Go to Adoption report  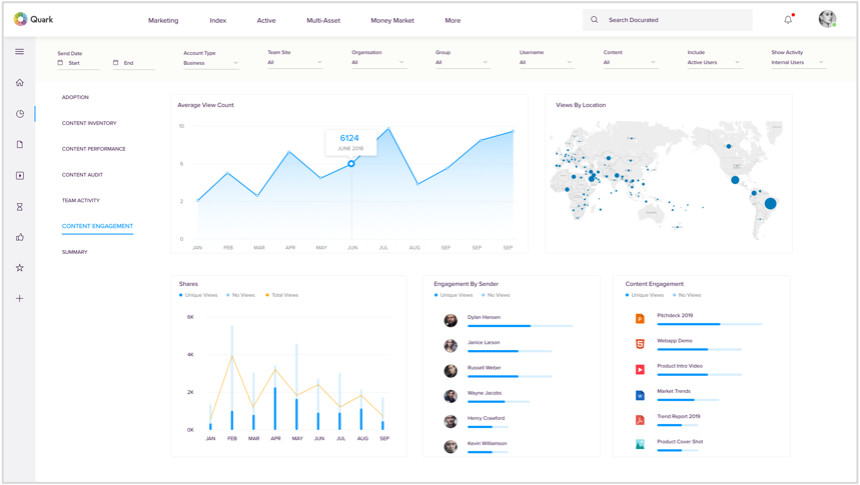tap(75, 97)
